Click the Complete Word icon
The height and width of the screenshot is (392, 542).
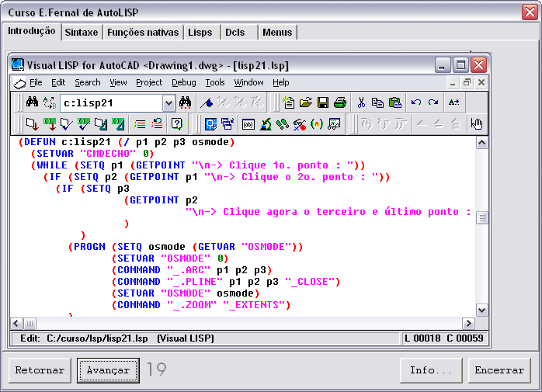pyautogui.click(x=453, y=102)
